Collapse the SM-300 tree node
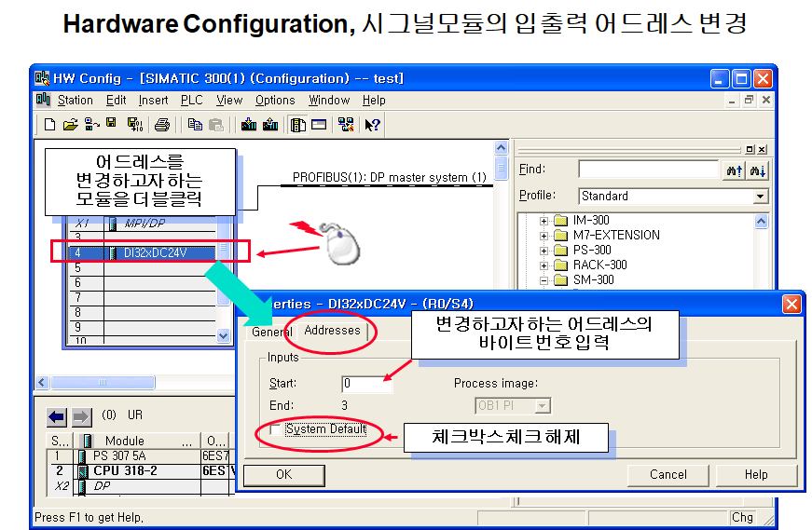Screen dimensions: 812x530 coord(544,281)
